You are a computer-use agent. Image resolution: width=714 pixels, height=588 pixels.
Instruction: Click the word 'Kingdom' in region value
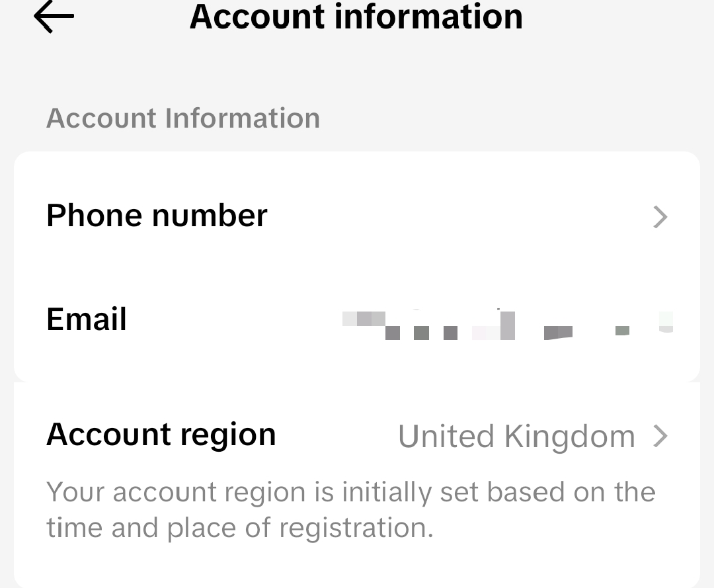pos(569,437)
